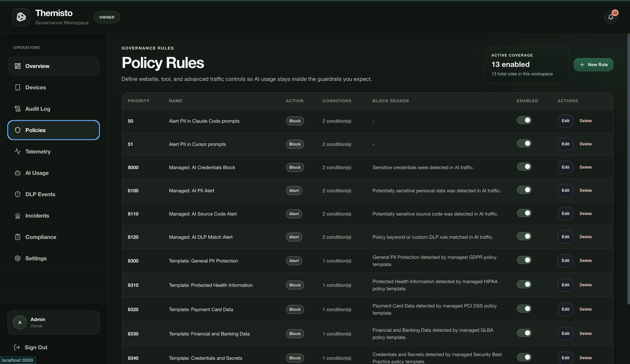Disable Template: General PII Protection rule
Screen dimensions: 630x364
point(524,260)
